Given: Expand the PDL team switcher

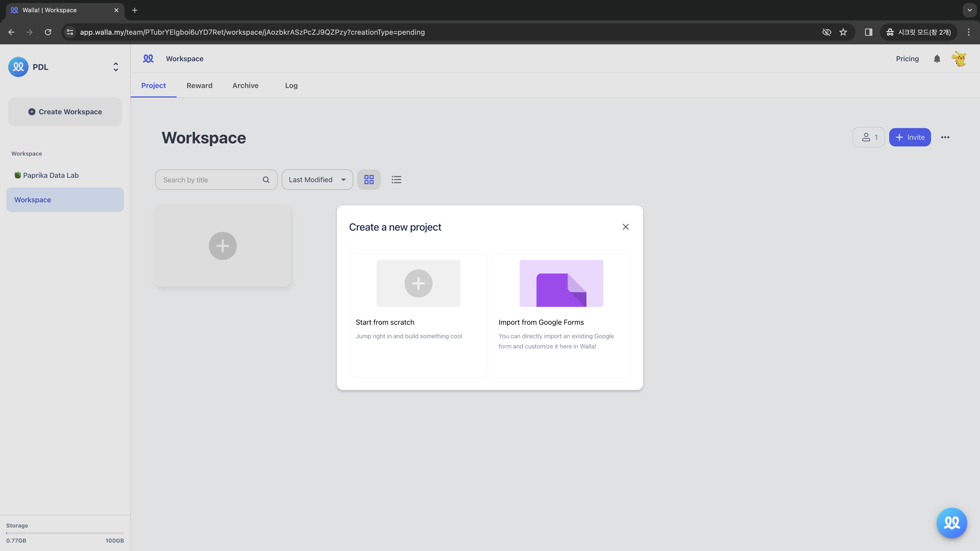Looking at the screenshot, I should pos(116,67).
